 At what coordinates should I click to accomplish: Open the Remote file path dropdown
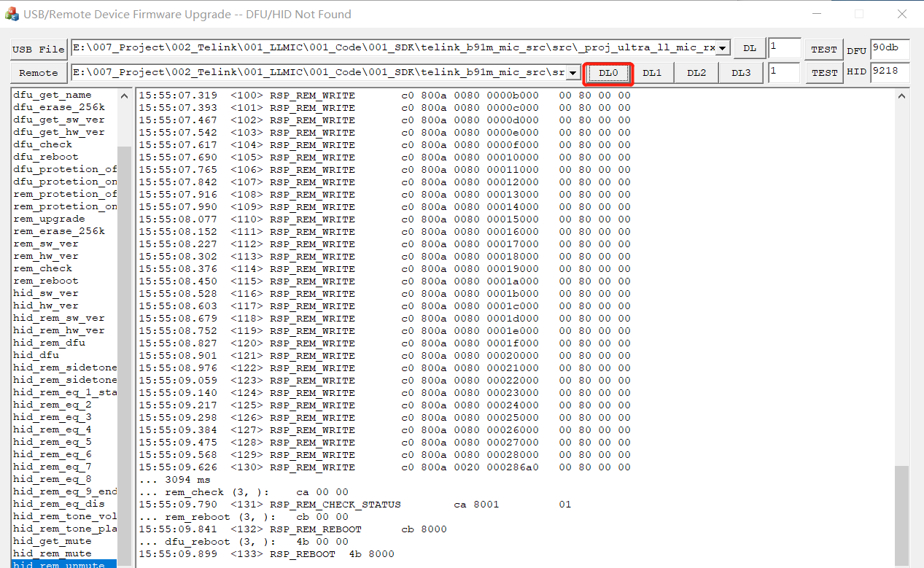pyautogui.click(x=573, y=73)
